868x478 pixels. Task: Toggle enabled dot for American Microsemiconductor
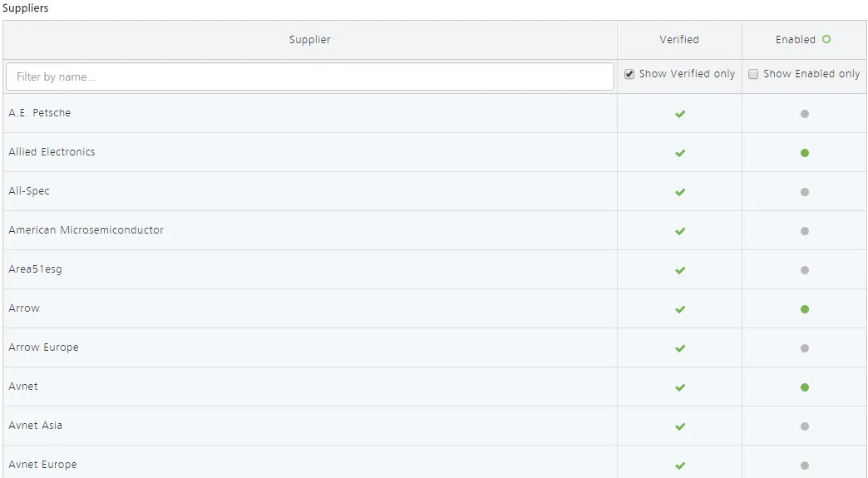pos(805,231)
